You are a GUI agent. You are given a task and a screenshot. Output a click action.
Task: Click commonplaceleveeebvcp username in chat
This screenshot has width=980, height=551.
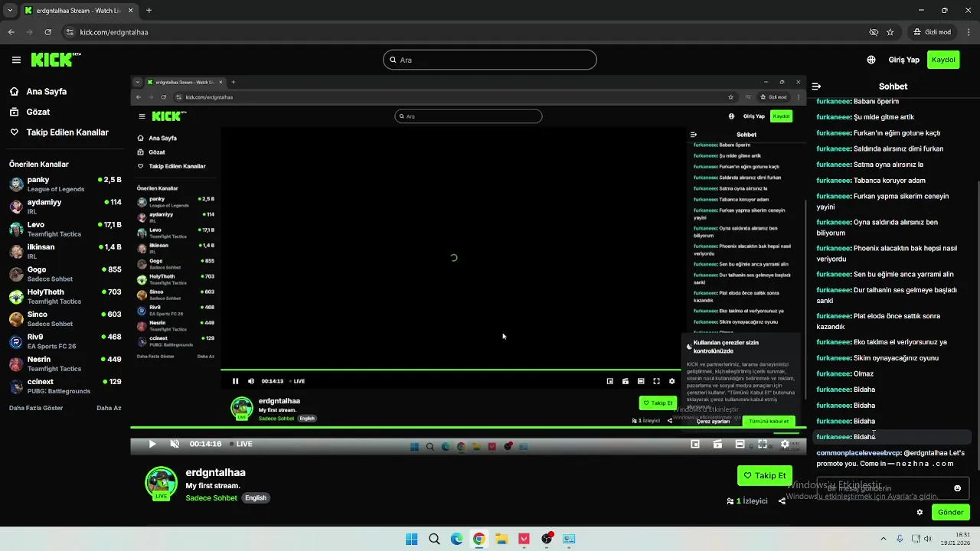point(859,453)
